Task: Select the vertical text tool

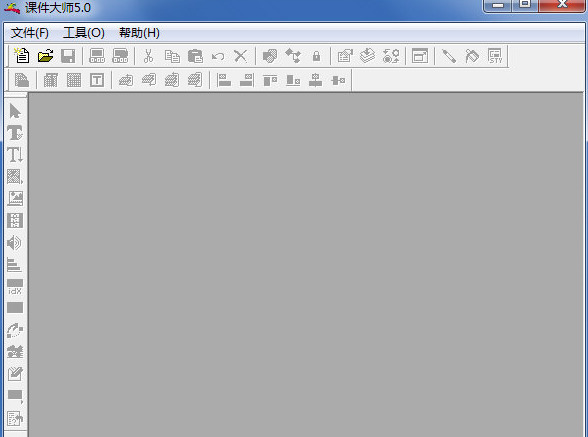Action: click(x=15, y=155)
